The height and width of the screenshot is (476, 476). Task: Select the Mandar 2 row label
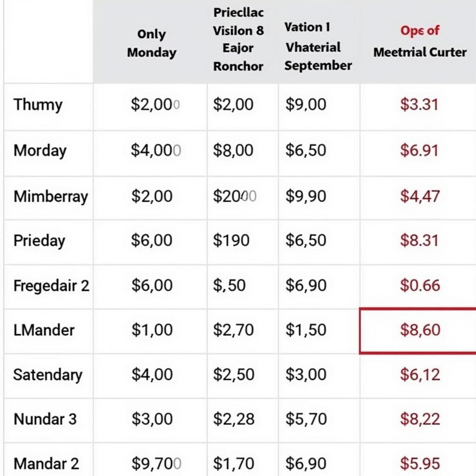[46, 463]
